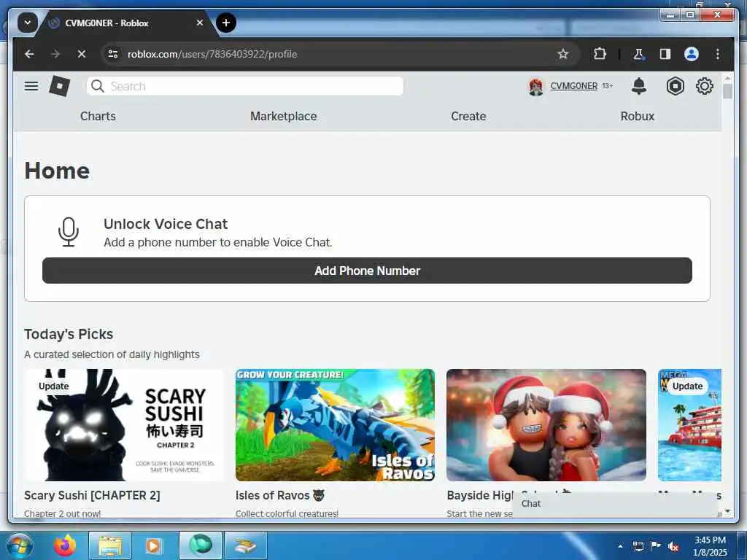Toggle the browser side panel
The width and height of the screenshot is (747, 560).
[665, 54]
